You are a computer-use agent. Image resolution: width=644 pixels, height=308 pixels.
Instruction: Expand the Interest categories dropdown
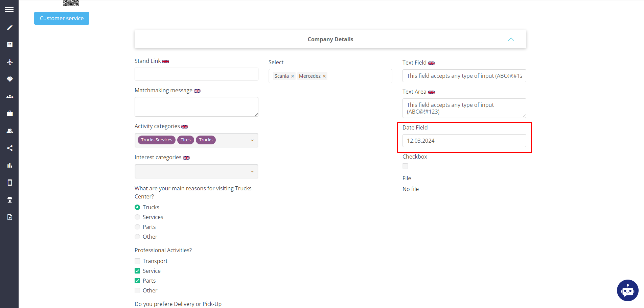point(252,171)
